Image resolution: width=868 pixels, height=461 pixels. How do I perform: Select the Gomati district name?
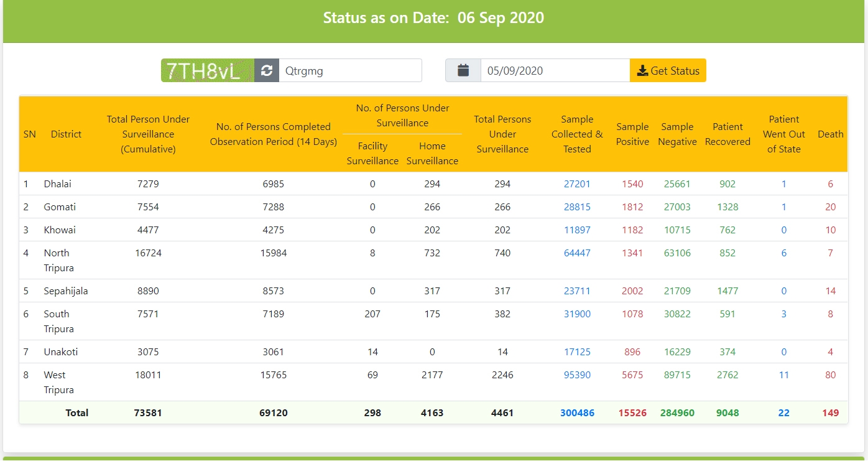click(60, 207)
